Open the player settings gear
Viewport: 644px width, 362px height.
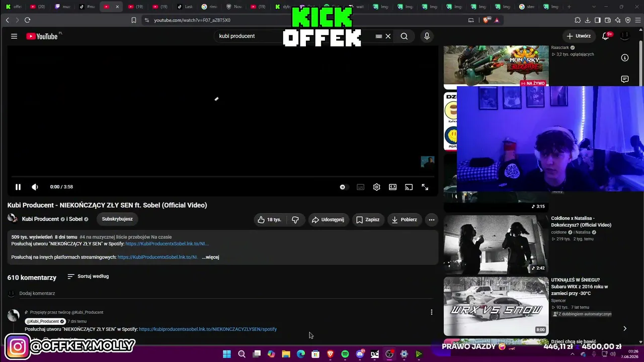click(376, 187)
